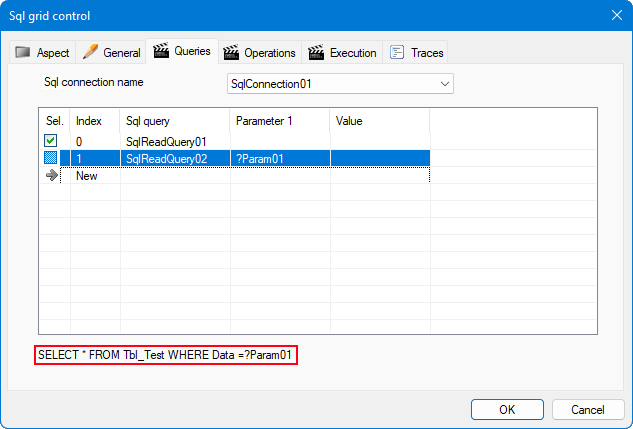Click the Traces tab list icon
Screen dimensions: 633x429
[x=397, y=53]
